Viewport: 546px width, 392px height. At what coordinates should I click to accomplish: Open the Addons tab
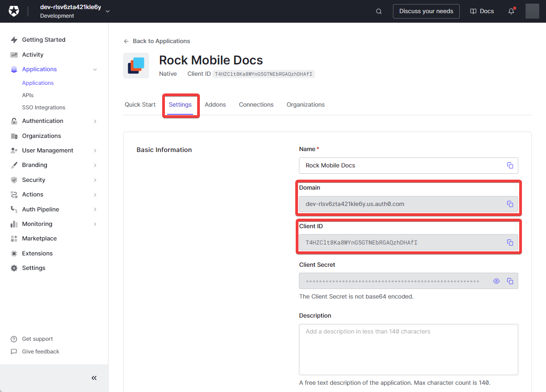(215, 105)
